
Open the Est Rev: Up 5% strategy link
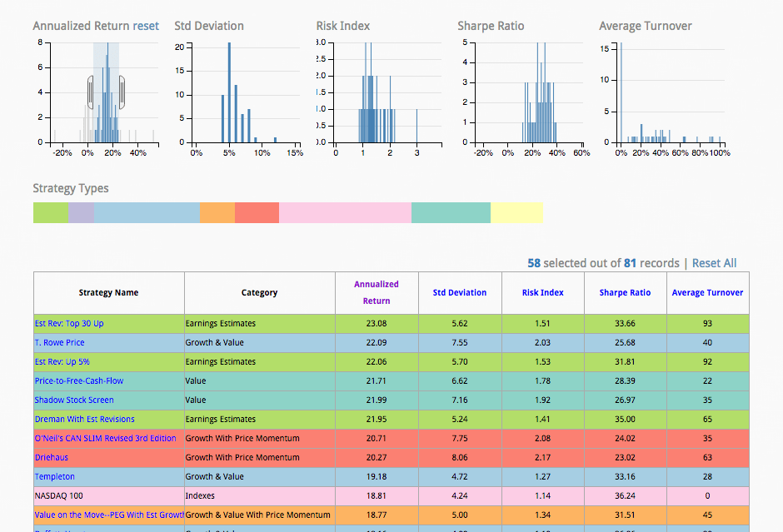coord(62,362)
